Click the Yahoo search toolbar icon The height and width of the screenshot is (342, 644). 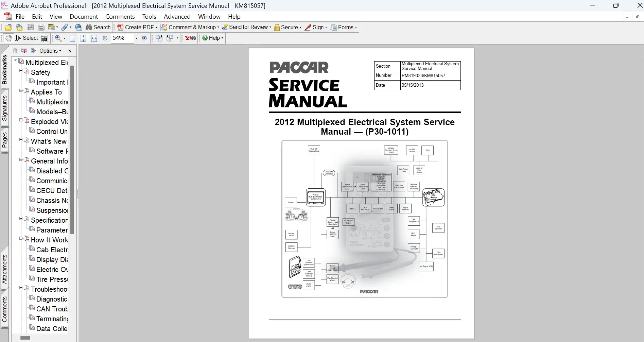[190, 38]
